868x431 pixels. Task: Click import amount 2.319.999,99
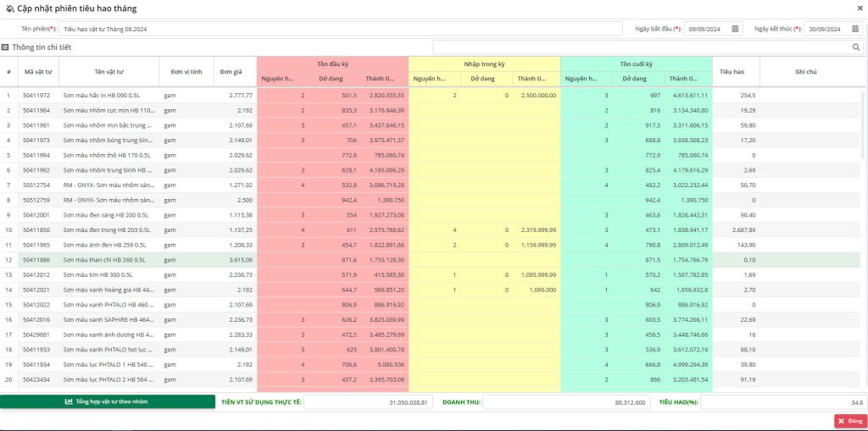click(538, 230)
